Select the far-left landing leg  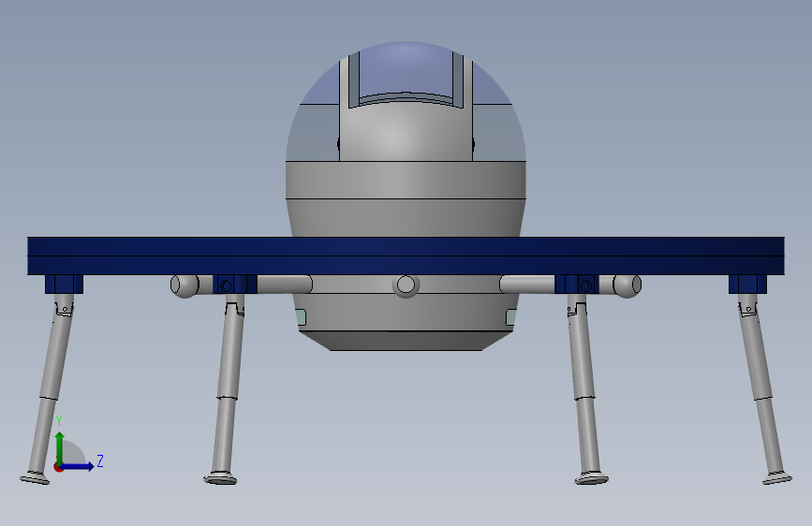tap(50, 388)
